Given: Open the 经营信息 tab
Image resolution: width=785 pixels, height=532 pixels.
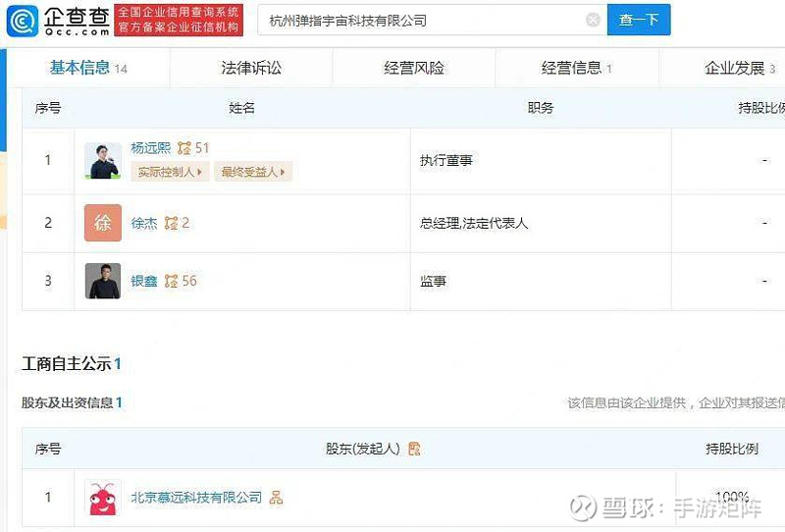Looking at the screenshot, I should click(x=577, y=68).
